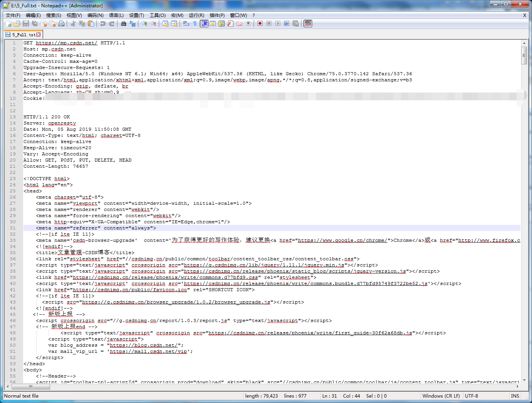
Task: Open the Document Monitor eye icon
Action: pyautogui.click(x=249, y=24)
